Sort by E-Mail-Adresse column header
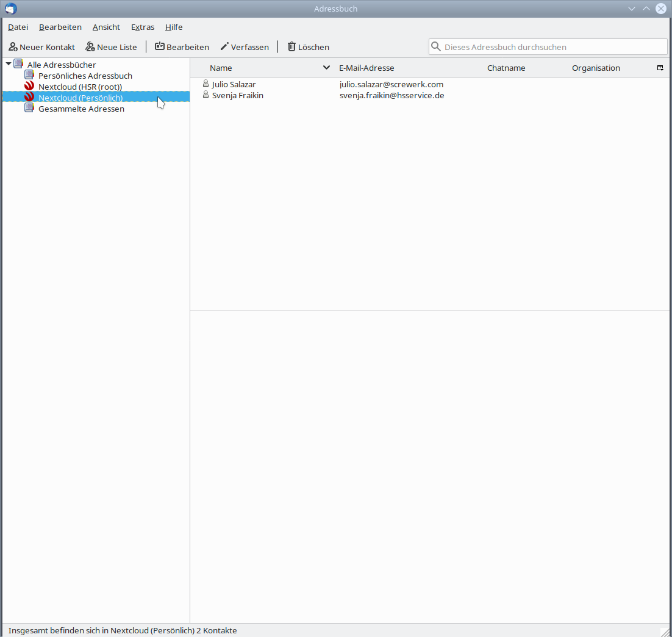672x637 pixels. click(366, 68)
